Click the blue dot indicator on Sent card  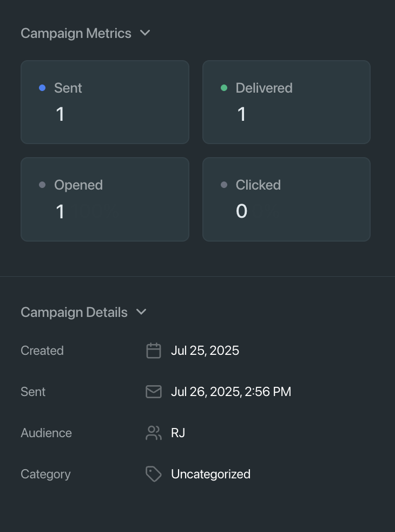pos(43,88)
